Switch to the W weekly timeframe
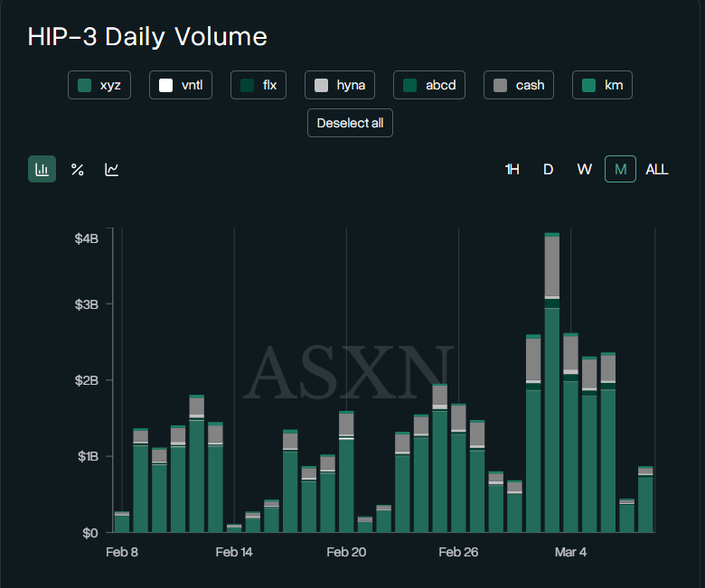This screenshot has height=588, width=705. tap(585, 169)
